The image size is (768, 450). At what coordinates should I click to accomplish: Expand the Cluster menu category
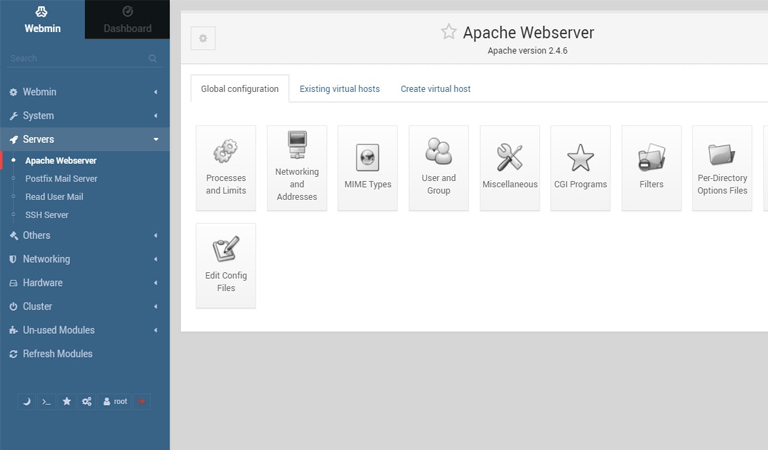point(85,307)
